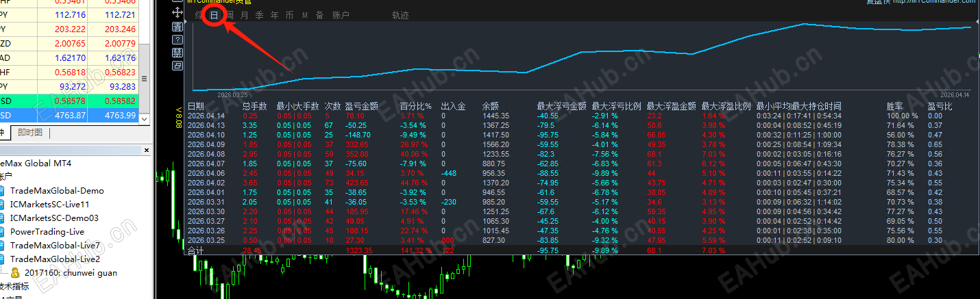
Task: Switch to the 即时图 tick chart tab
Action: [x=29, y=133]
